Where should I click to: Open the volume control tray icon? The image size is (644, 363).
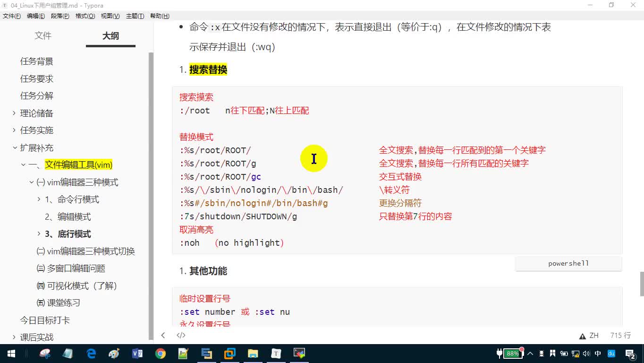[586, 354]
